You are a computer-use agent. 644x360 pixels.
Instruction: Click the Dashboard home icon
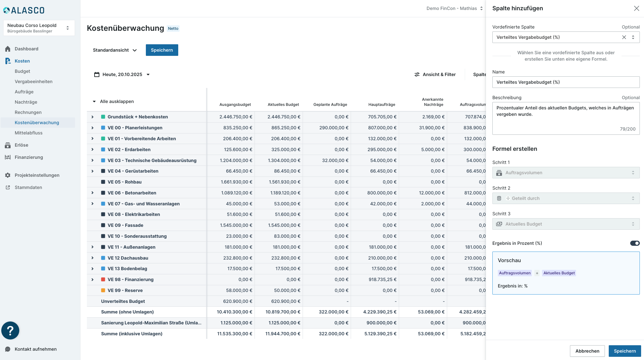coord(8,49)
